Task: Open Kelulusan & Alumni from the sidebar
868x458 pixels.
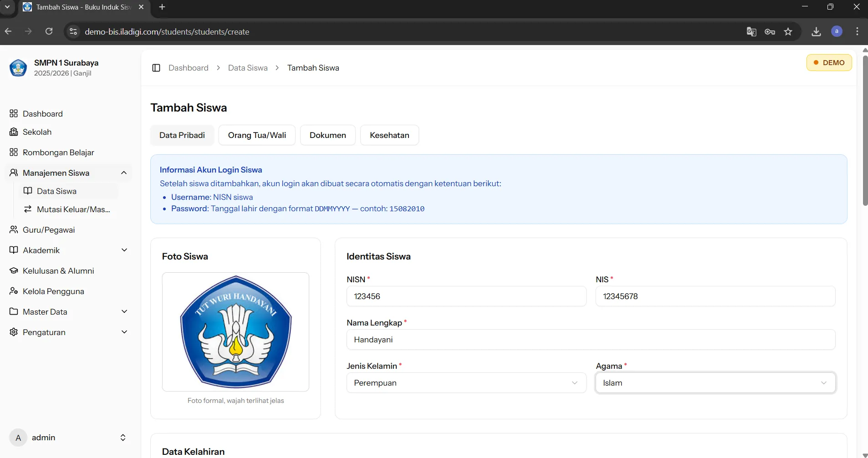Action: click(x=68, y=270)
